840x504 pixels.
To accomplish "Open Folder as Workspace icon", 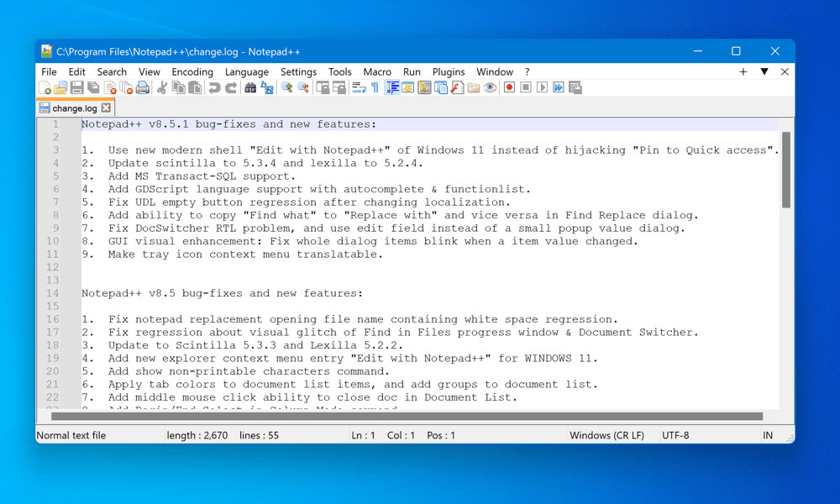I will (474, 88).
